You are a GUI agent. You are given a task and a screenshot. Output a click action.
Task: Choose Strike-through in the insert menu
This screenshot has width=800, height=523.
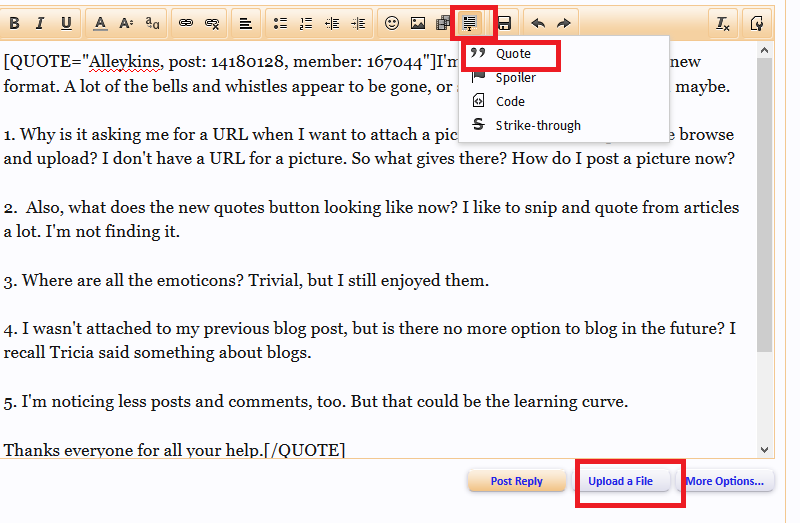537,125
